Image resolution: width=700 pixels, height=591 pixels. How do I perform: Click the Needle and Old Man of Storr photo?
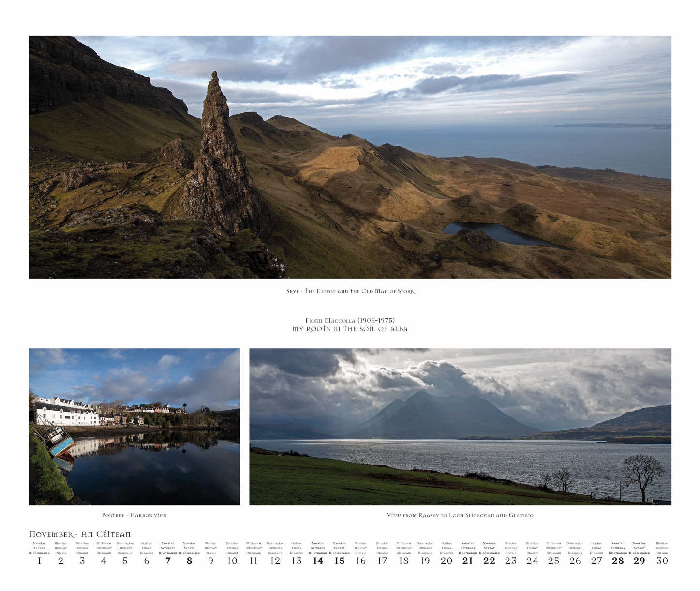(350, 157)
